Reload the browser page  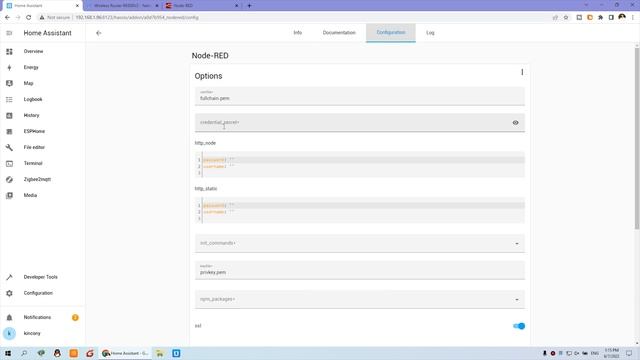pos(29,18)
